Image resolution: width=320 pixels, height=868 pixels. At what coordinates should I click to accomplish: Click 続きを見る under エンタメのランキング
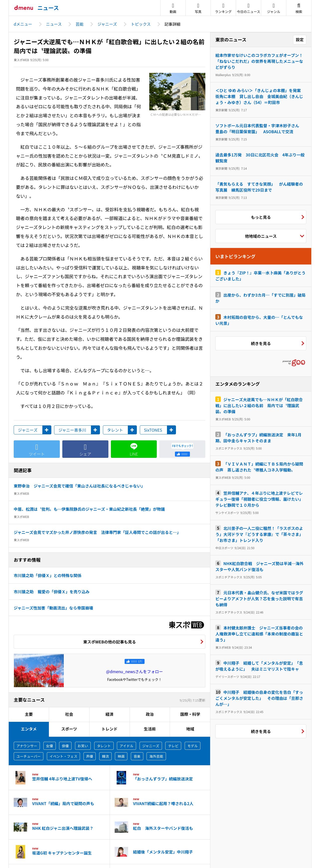(x=261, y=731)
